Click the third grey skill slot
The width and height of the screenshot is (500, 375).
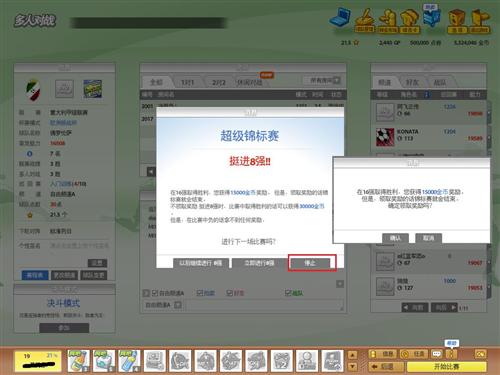[205, 361]
